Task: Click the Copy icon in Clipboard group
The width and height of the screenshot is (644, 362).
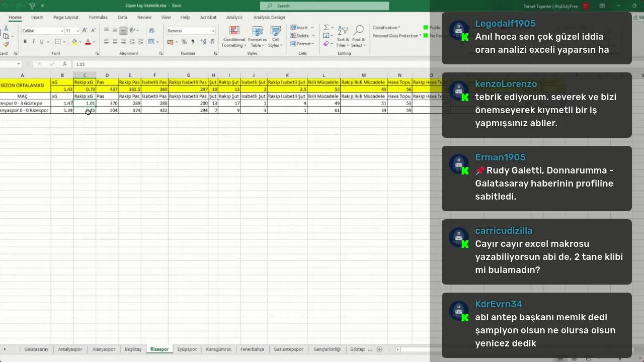Action: point(5,36)
